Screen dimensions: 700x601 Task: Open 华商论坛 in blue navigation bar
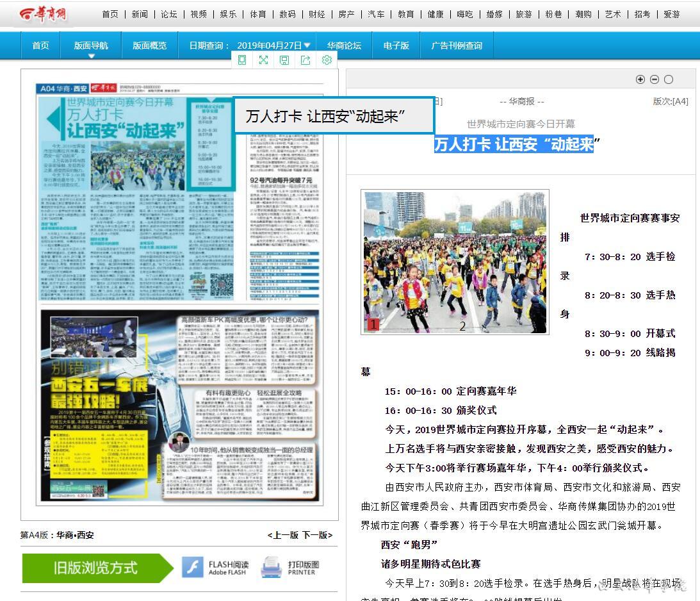click(344, 45)
